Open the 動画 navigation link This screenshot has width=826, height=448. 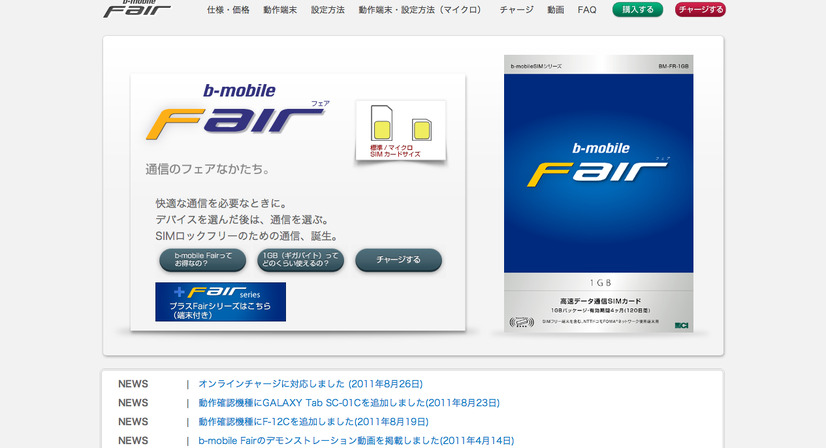pyautogui.click(x=555, y=10)
